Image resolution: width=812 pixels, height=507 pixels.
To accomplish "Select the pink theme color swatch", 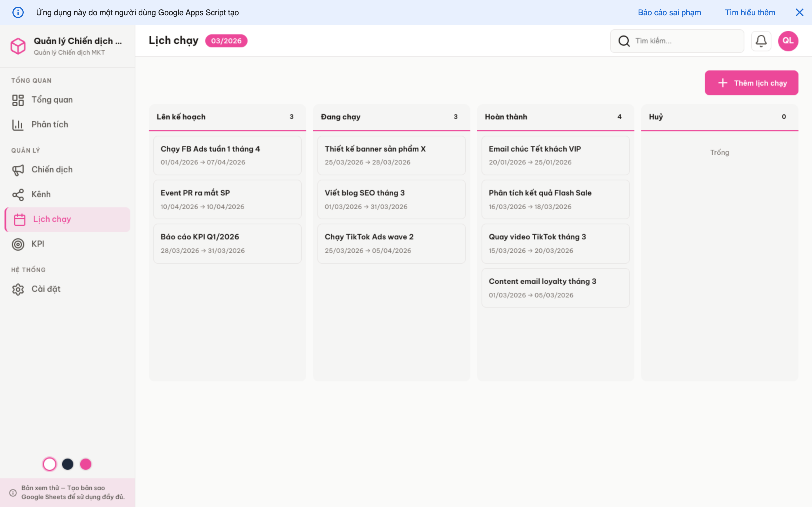I will click(x=85, y=464).
